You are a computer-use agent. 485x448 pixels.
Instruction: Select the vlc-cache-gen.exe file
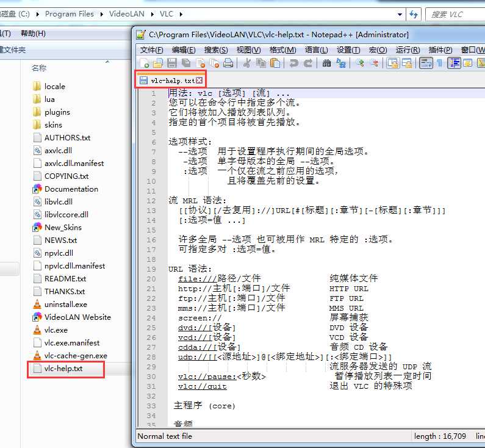[70, 356]
